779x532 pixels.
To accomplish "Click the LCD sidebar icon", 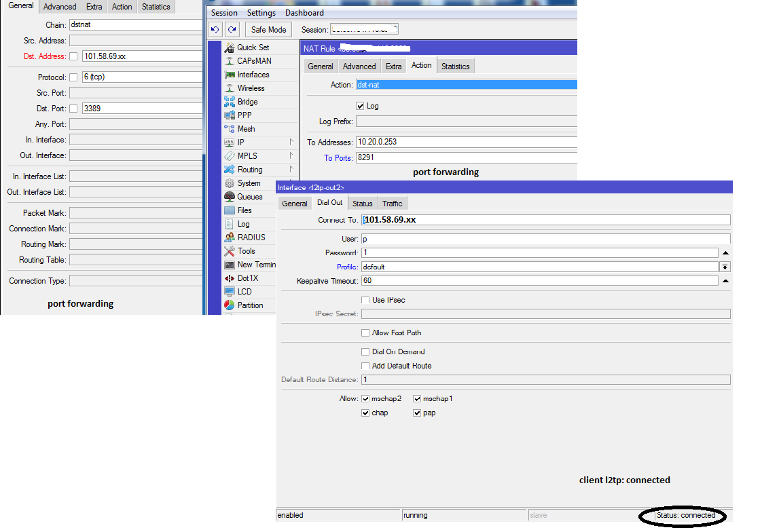I will coord(229,292).
